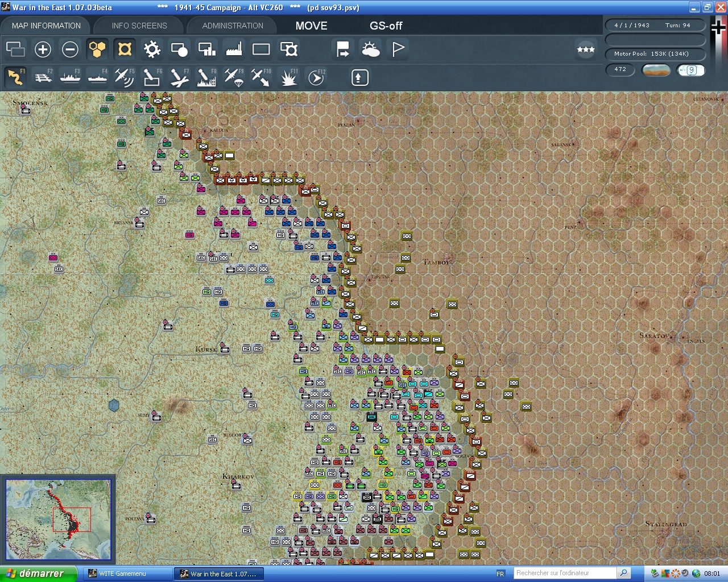Image resolution: width=728 pixels, height=582 pixels.
Task: Click the GS-off indicator
Action: [x=386, y=26]
